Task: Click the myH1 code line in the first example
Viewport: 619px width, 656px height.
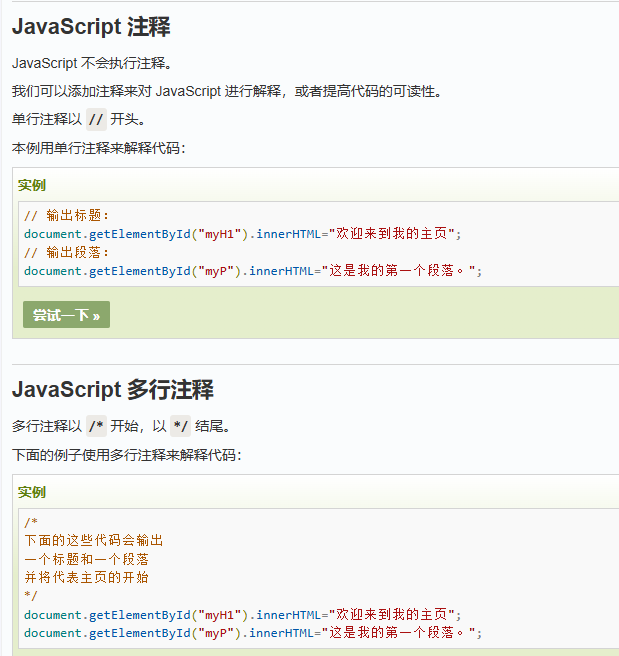Action: (243, 233)
